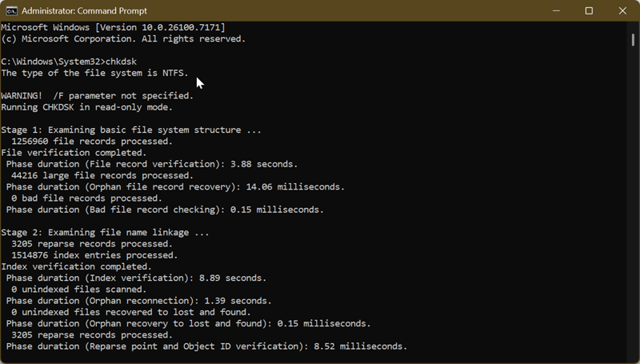This screenshot has width=640, height=364.
Task: Click the "44216 large file records" line
Action: (102, 175)
